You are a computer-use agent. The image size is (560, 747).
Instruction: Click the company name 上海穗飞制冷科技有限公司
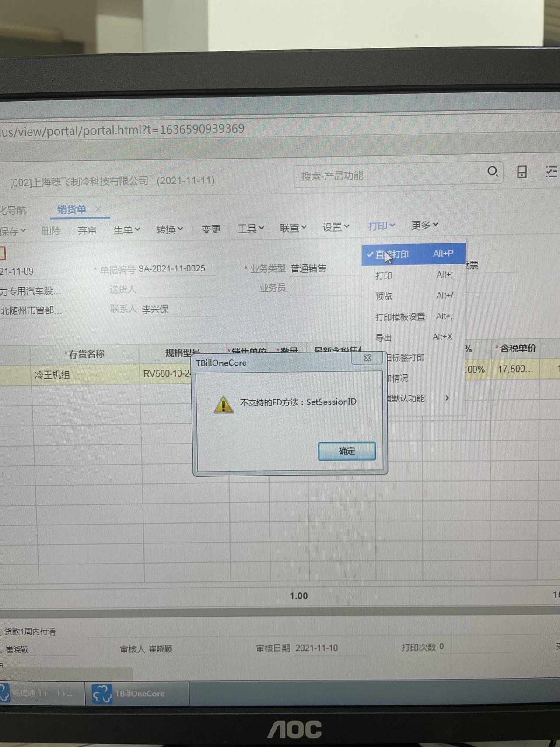tap(91, 181)
